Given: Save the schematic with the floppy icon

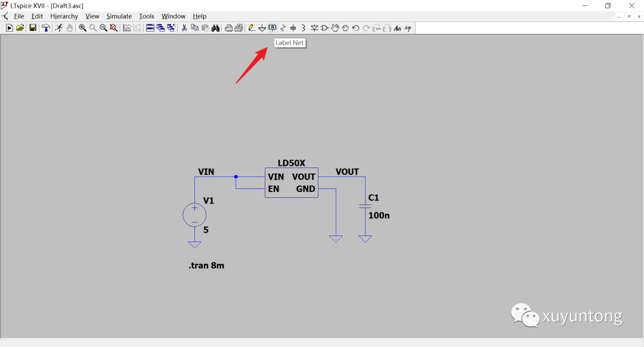Looking at the screenshot, I should 32,28.
